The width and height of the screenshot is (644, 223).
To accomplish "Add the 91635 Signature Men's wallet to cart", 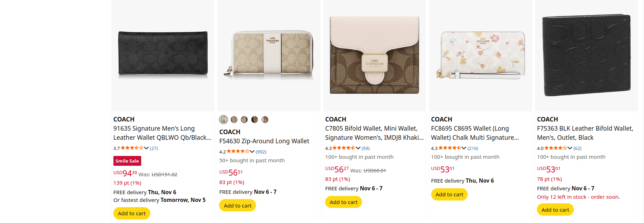I will [x=132, y=214].
